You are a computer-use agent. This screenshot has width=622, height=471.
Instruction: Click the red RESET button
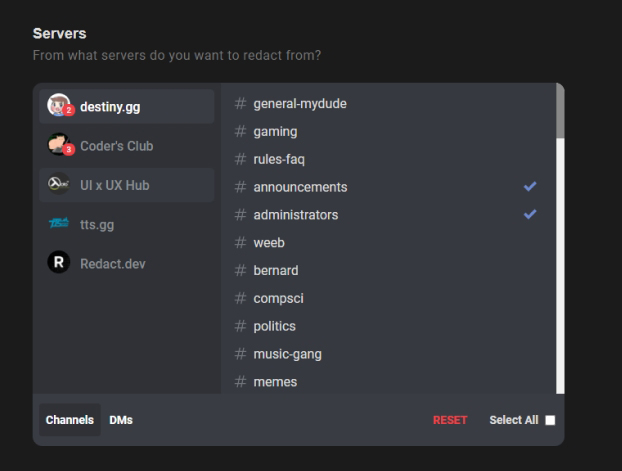click(450, 420)
